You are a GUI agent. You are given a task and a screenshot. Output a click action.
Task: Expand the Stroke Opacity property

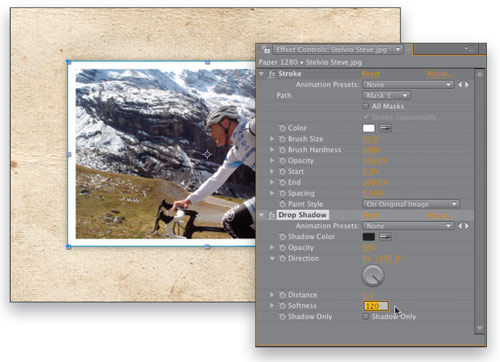click(272, 161)
